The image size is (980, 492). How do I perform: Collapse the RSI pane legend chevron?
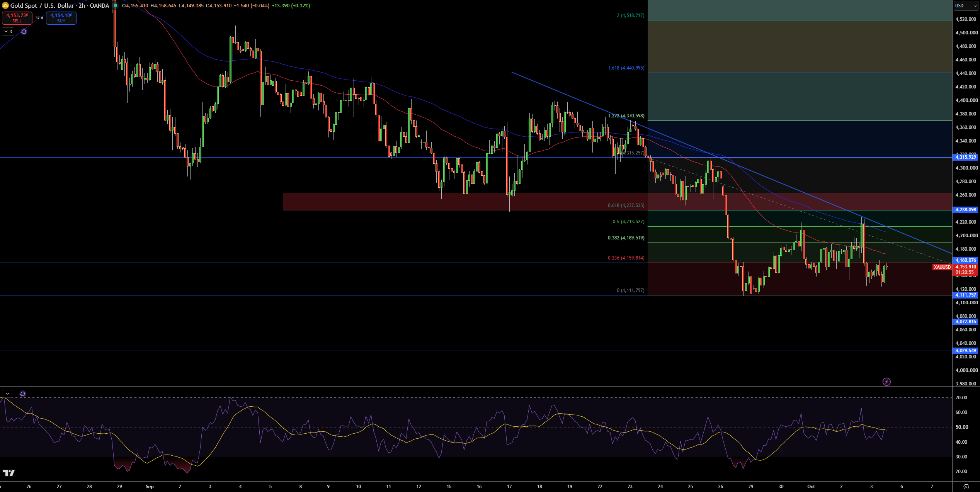7,394
